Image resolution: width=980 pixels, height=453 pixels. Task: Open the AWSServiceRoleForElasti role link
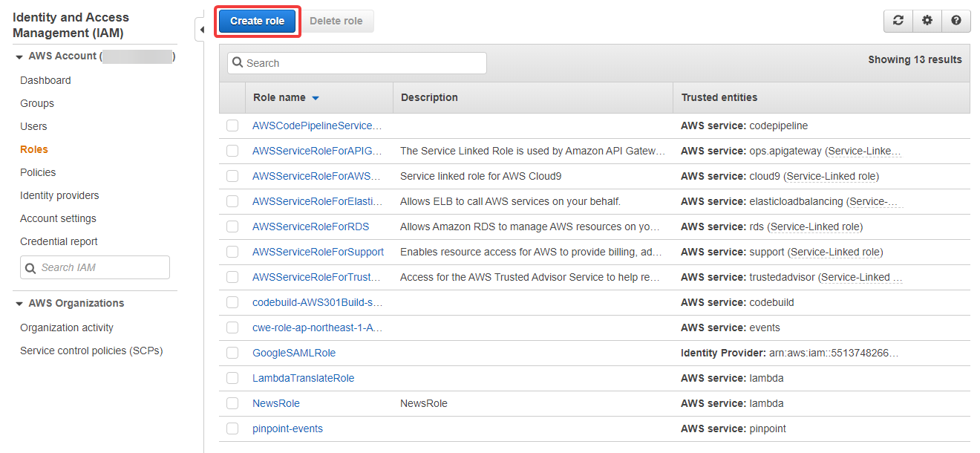click(317, 201)
